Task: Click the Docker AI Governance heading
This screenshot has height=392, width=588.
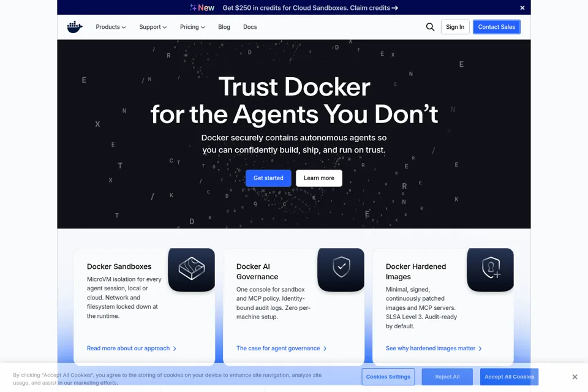Action: (257, 271)
